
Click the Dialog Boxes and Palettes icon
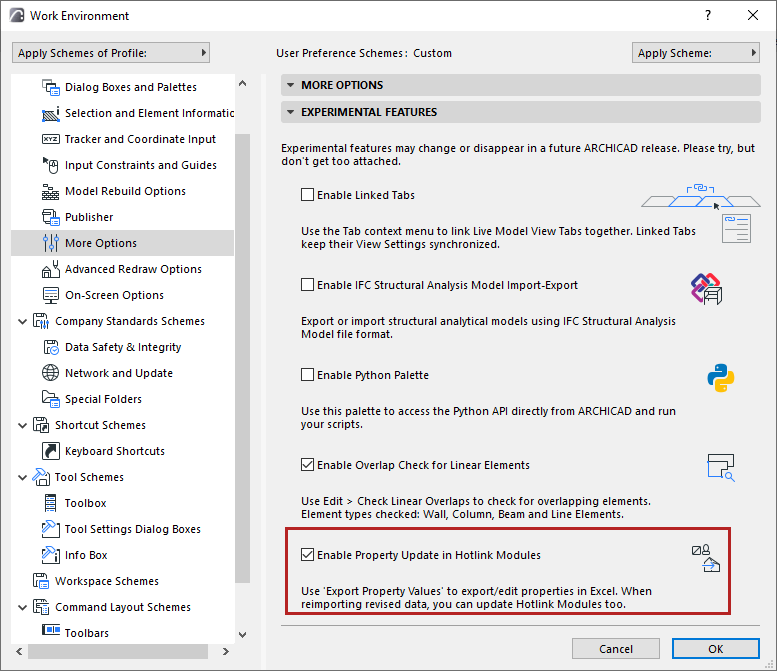tap(51, 87)
